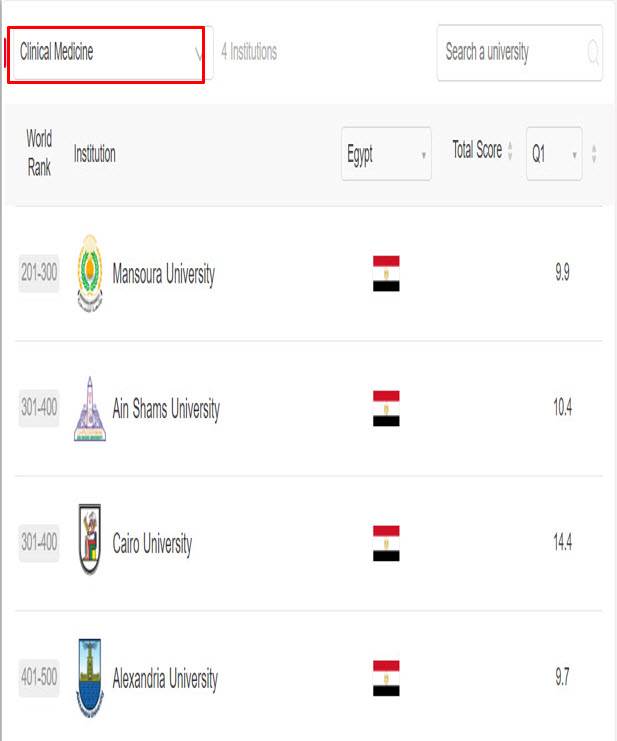This screenshot has width=617, height=741.
Task: Click the 401-500 world rank badge
Action: click(39, 679)
